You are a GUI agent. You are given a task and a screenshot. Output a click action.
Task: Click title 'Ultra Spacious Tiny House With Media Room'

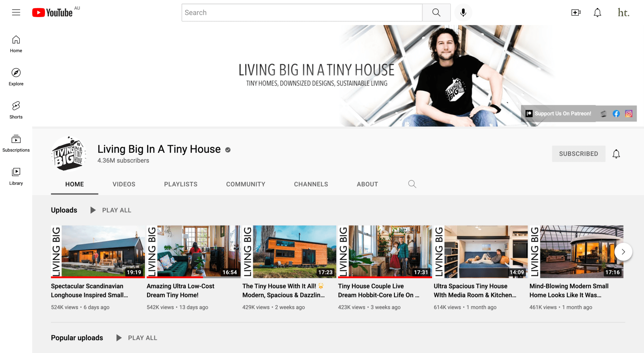475,291
